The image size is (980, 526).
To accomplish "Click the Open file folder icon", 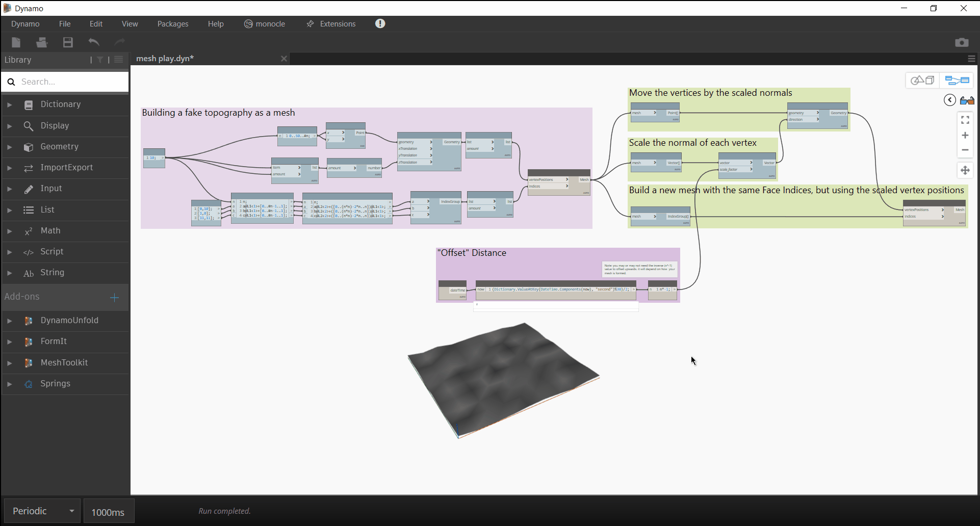I will pos(42,42).
